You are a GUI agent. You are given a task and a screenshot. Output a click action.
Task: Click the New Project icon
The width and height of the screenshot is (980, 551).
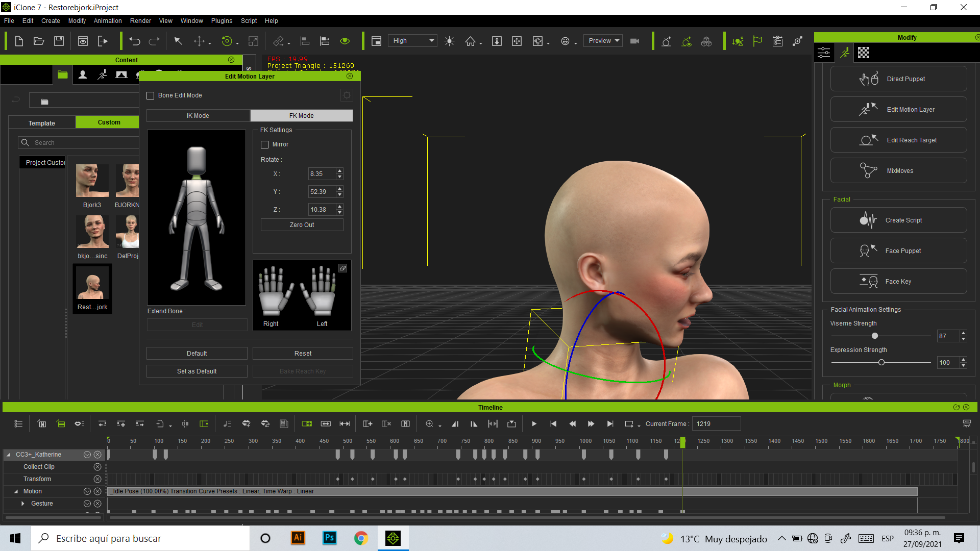coord(19,41)
